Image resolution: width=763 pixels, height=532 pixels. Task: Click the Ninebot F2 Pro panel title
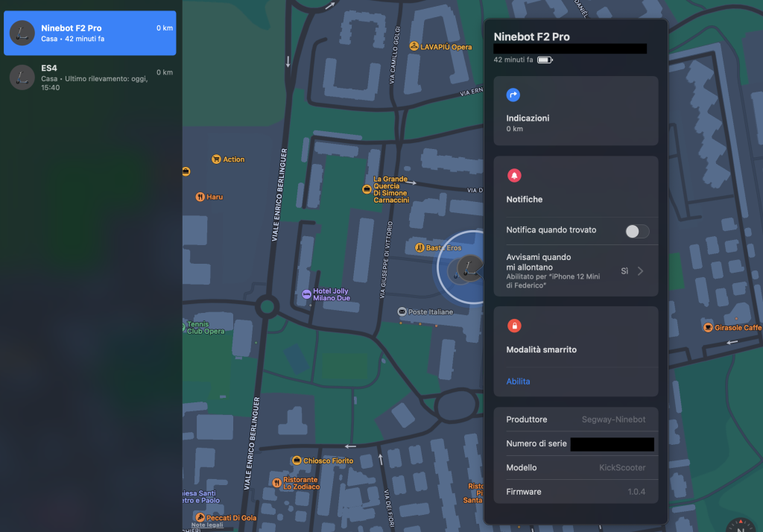[x=531, y=37]
